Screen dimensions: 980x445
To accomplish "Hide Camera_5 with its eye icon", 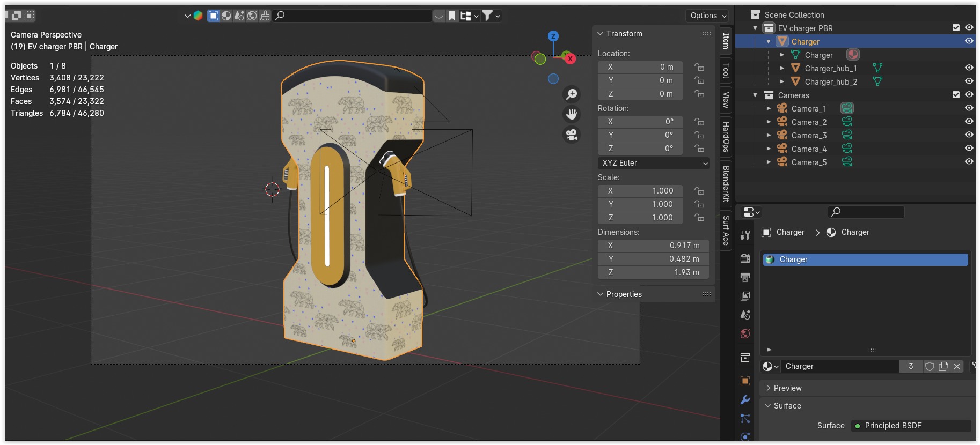I will (x=969, y=162).
